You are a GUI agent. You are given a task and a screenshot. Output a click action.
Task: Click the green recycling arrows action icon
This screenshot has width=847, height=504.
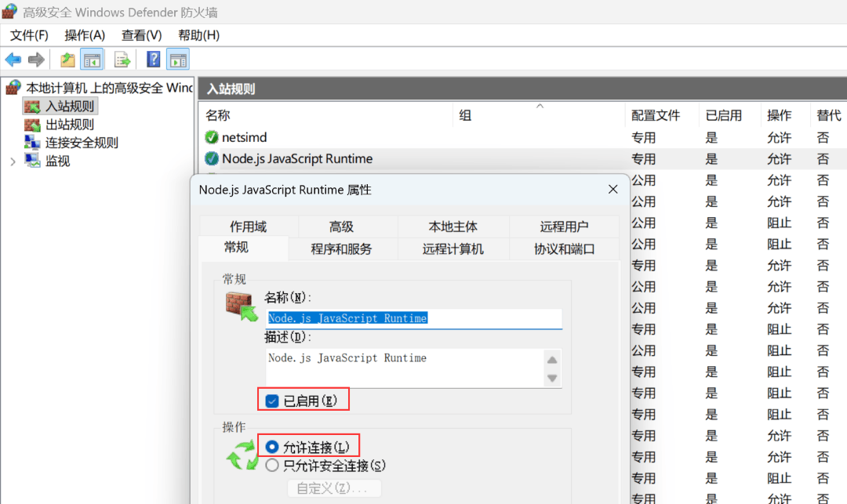click(242, 455)
